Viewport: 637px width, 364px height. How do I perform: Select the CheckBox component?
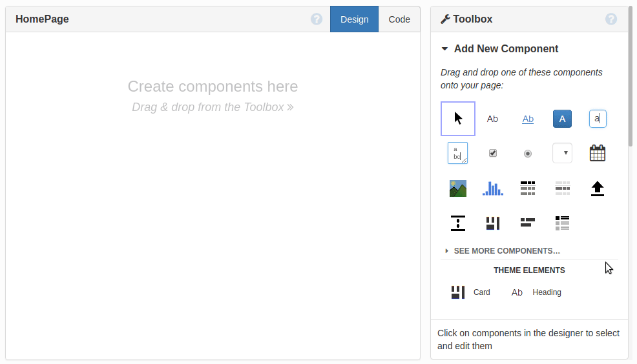(493, 154)
